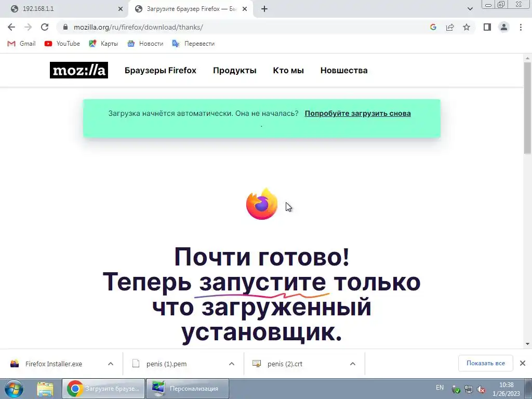The height and width of the screenshot is (399, 532).
Task: Open the Chrome three-dot menu
Action: tap(521, 27)
